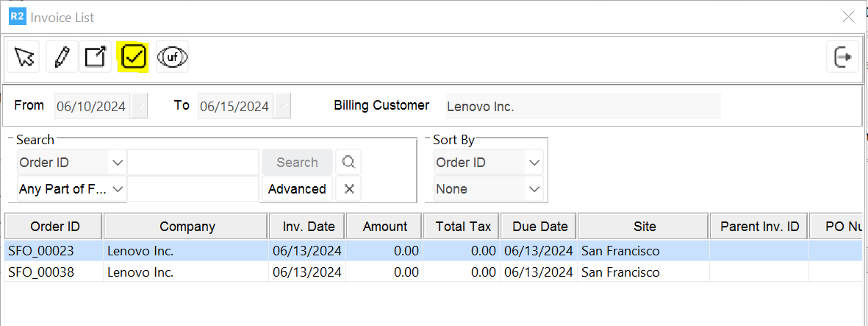Expand the Any Part of Field dropdown

click(117, 189)
